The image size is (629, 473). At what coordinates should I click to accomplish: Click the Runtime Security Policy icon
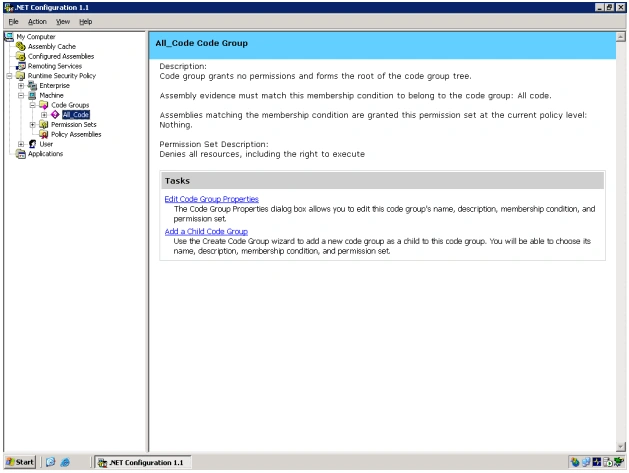coord(20,76)
